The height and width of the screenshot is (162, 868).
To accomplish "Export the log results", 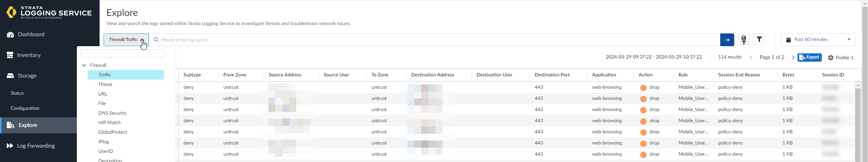I will tap(809, 57).
